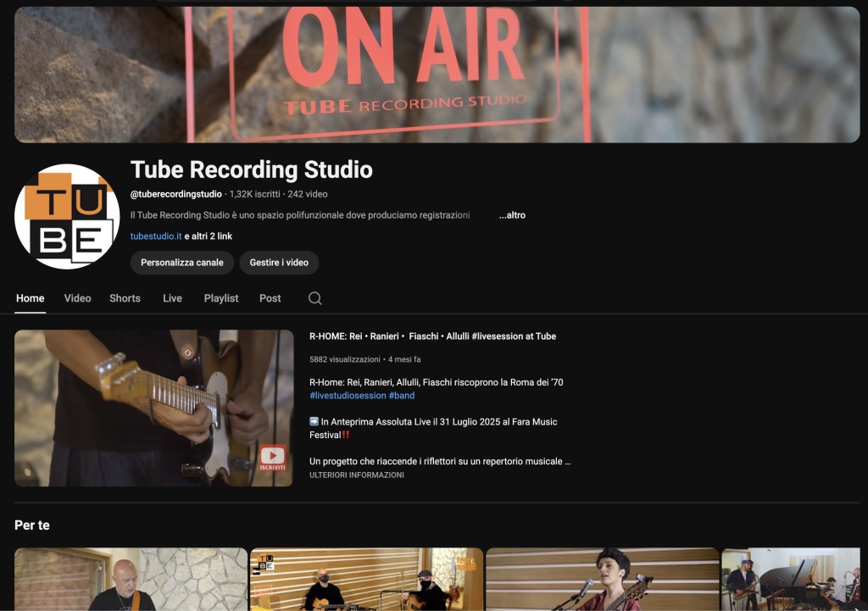Switch to the Video tab
868x611 pixels.
click(x=77, y=298)
